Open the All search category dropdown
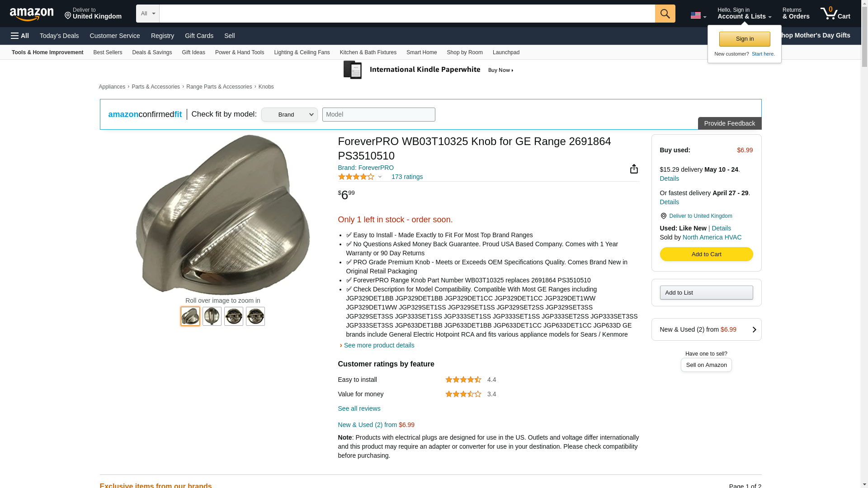This screenshot has height=488, width=868. 147,14
